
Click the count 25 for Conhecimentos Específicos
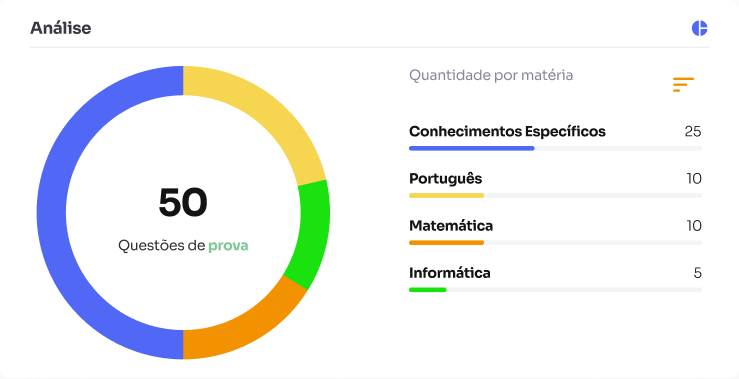click(x=693, y=132)
